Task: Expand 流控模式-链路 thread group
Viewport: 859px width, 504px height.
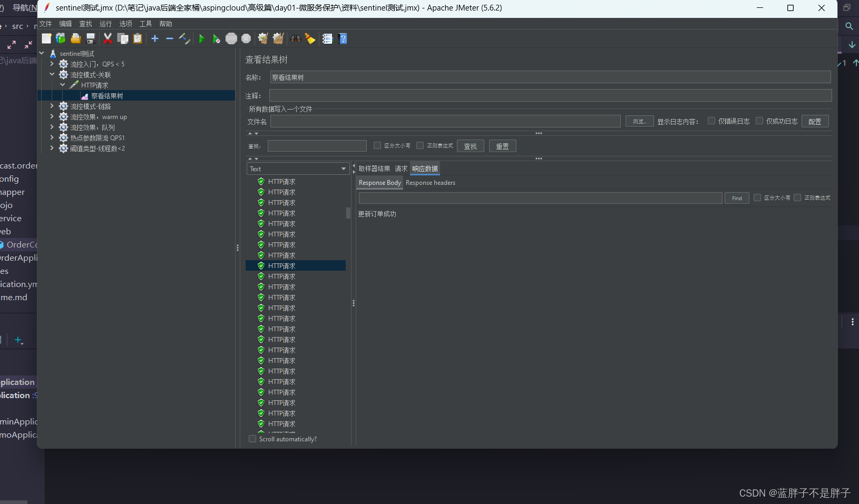Action: [x=52, y=106]
